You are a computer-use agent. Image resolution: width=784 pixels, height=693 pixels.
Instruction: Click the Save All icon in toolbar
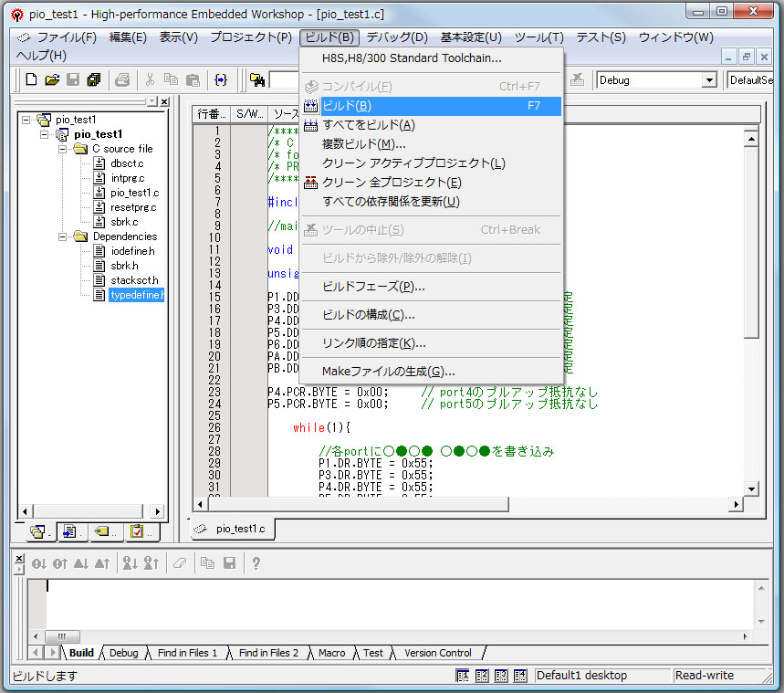coord(93,80)
